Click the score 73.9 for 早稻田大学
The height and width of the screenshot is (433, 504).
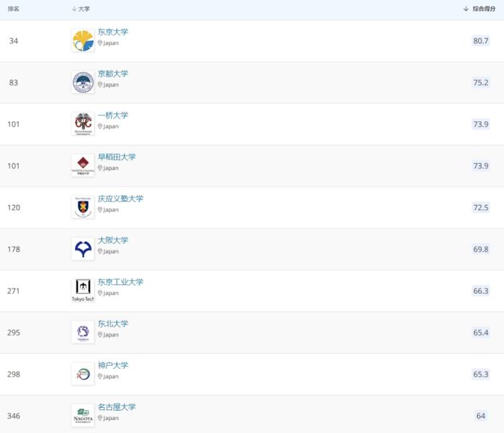[480, 166]
